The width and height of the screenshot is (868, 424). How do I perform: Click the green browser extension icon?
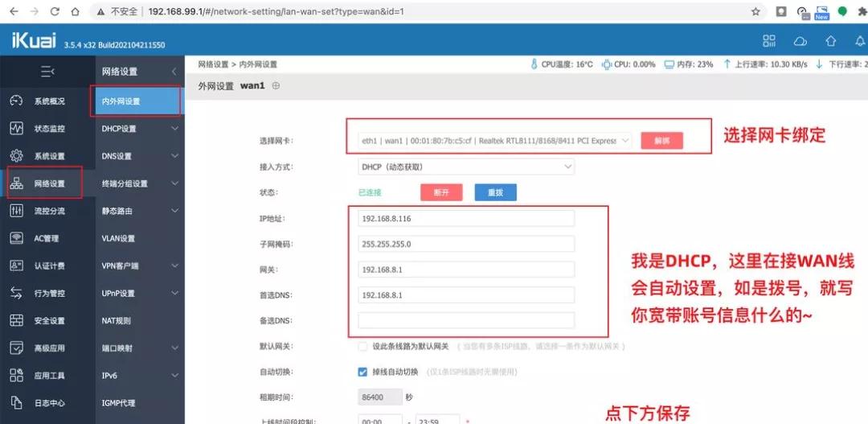(842, 11)
